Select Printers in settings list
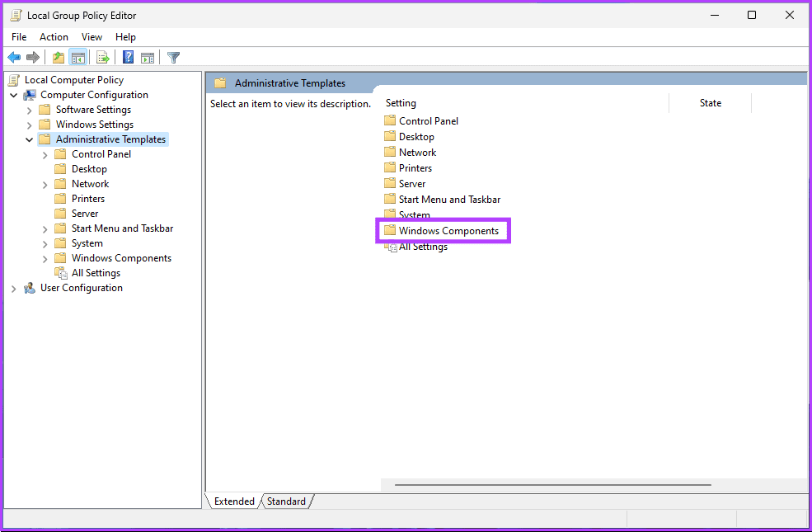 point(415,167)
